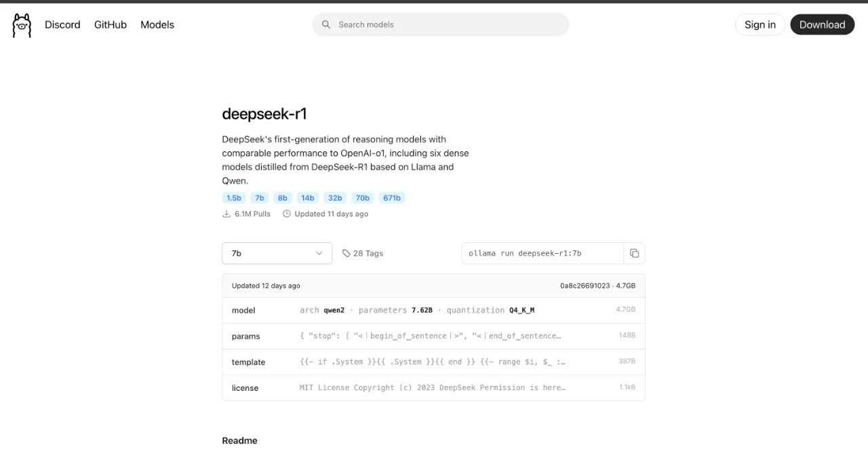
Task: Select the 671b model tag badge
Action: [392, 197]
